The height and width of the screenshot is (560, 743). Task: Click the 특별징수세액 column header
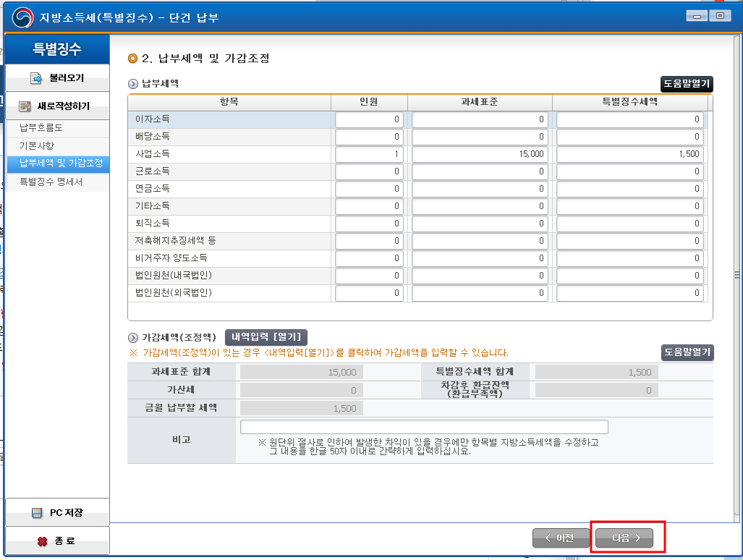[x=629, y=102]
